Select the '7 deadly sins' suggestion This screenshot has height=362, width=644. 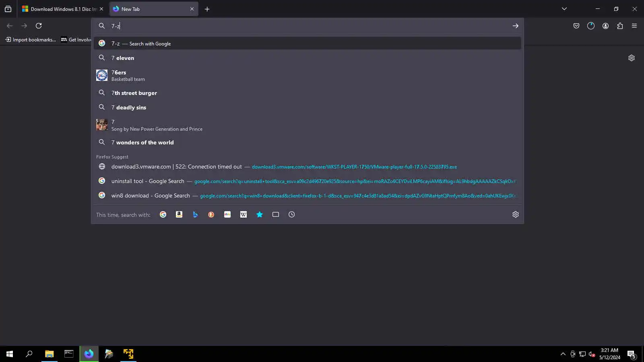(308, 107)
